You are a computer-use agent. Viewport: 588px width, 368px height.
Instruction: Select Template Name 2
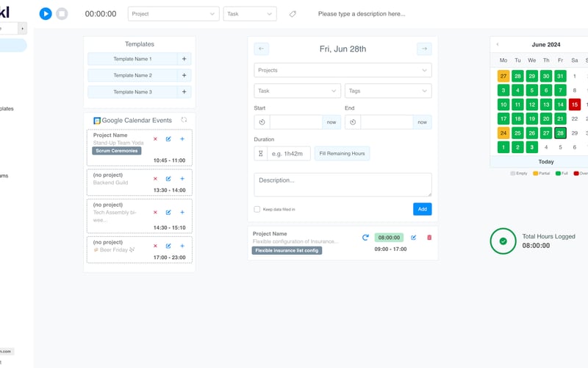(x=132, y=76)
